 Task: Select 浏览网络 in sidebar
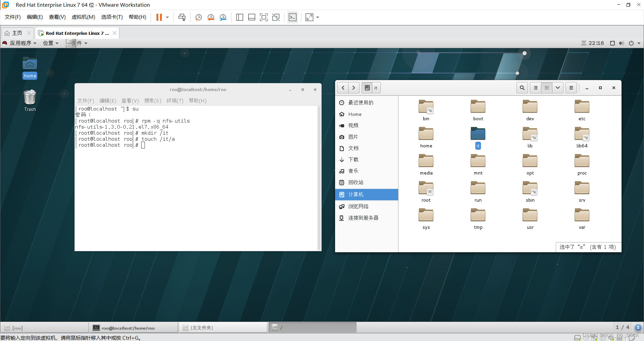(x=367, y=206)
